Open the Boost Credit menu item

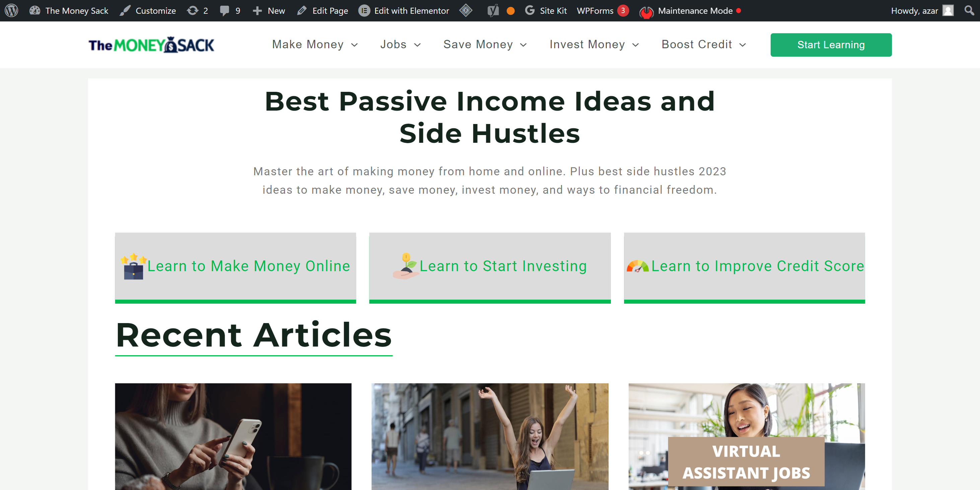696,45
